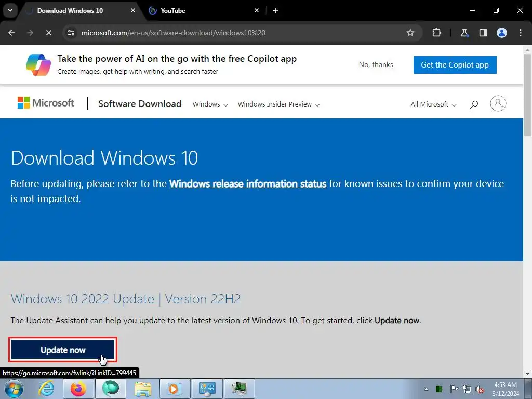532x399 pixels.
Task: Close the Download Windows 10 tab
Action: point(133,10)
